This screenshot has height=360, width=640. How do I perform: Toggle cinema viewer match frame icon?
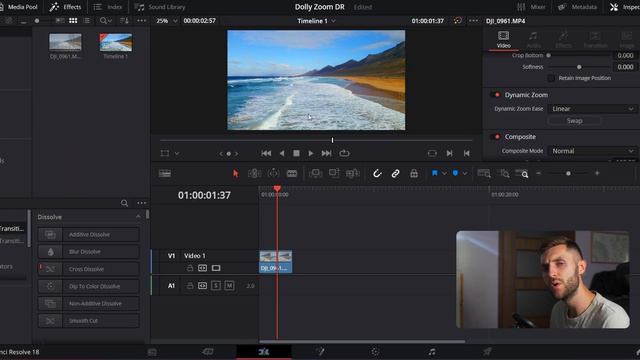coord(432,153)
